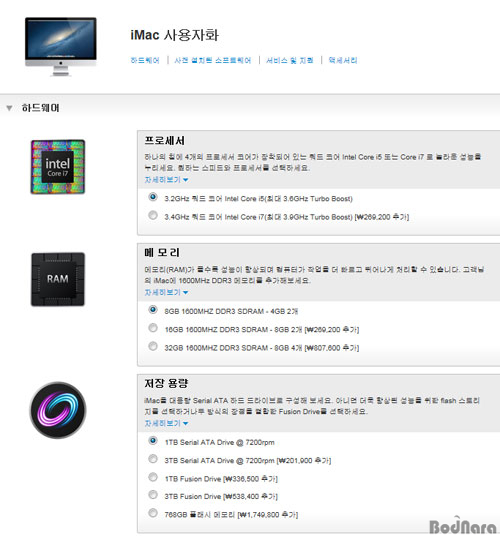Viewport: 500px width, 537px height.
Task: Pick the 1TB Fusion Drive option
Action: 153,477
